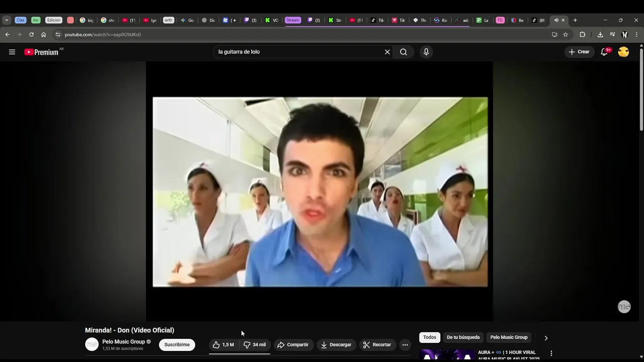This screenshot has height=362, width=644.
Task: Click the channel watermark on video
Action: 624,307
